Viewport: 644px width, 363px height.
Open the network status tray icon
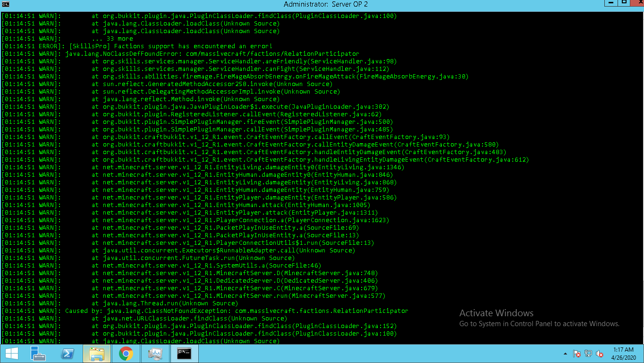click(588, 354)
